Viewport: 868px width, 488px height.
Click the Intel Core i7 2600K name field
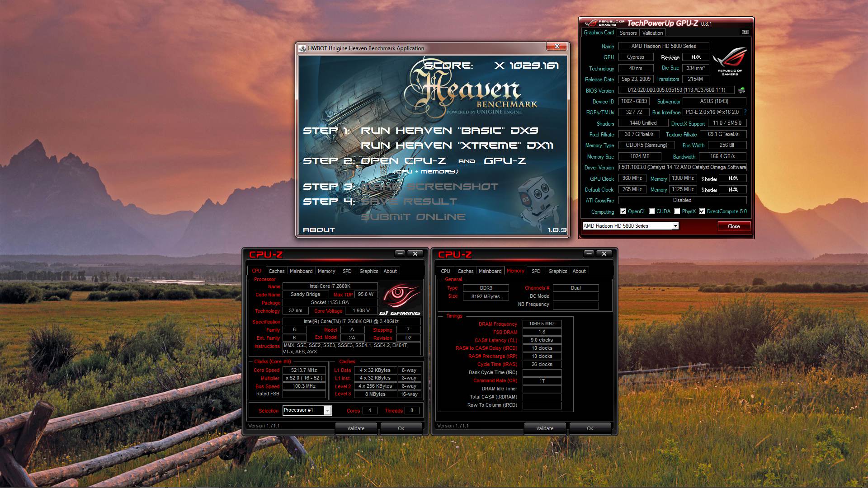(x=330, y=286)
